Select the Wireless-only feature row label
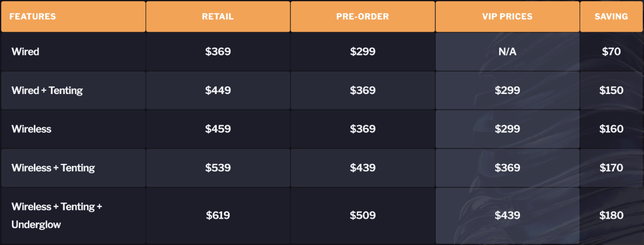The height and width of the screenshot is (245, 644). 32,129
